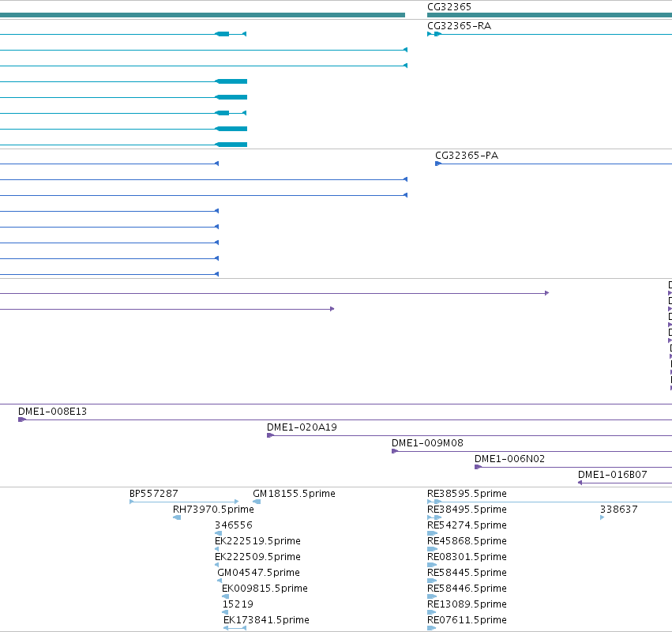Open the GM18155.5prime EST label
The width and height of the screenshot is (672, 632).
[294, 494]
